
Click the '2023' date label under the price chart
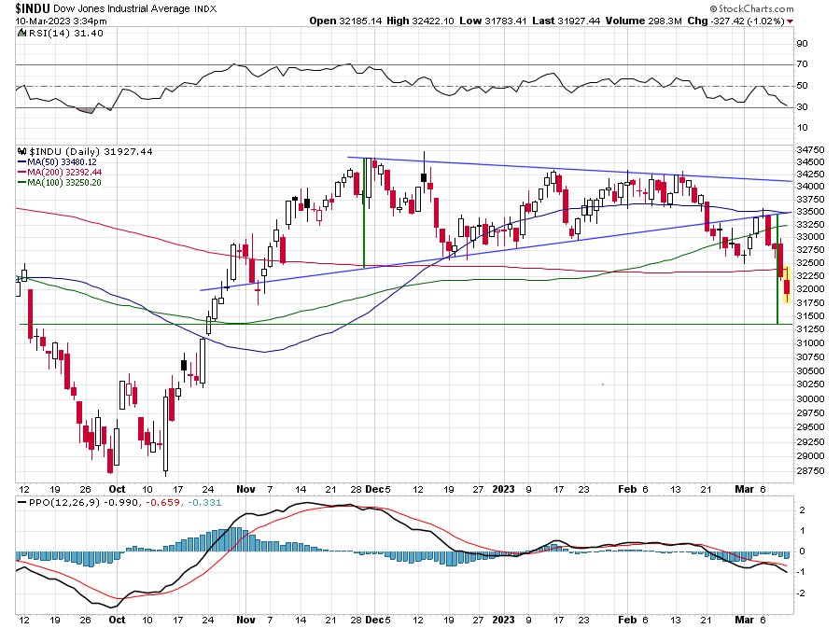(x=503, y=489)
